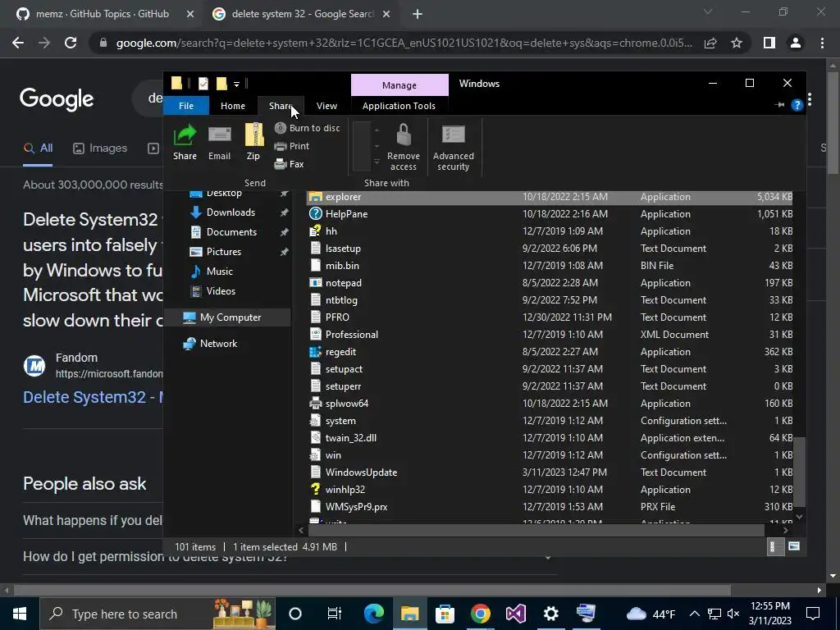Select My Computer in navigation pane
Image resolution: width=840 pixels, height=630 pixels.
231,317
